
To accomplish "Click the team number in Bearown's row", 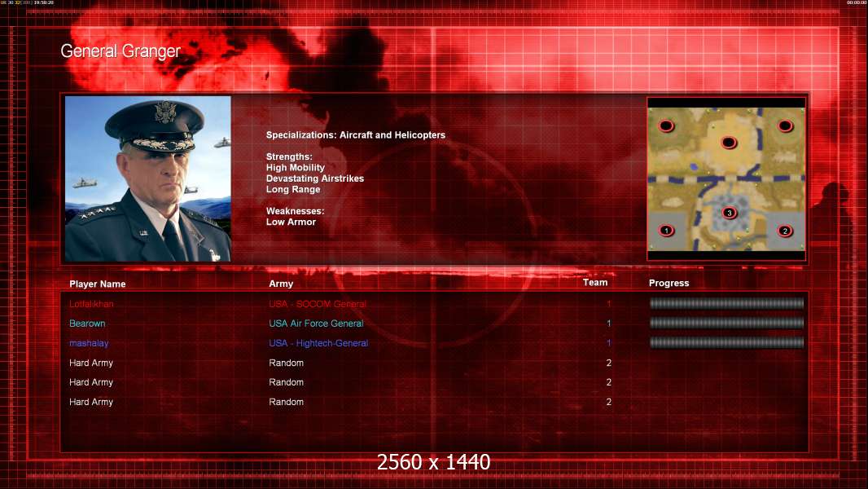I will pyautogui.click(x=608, y=324).
